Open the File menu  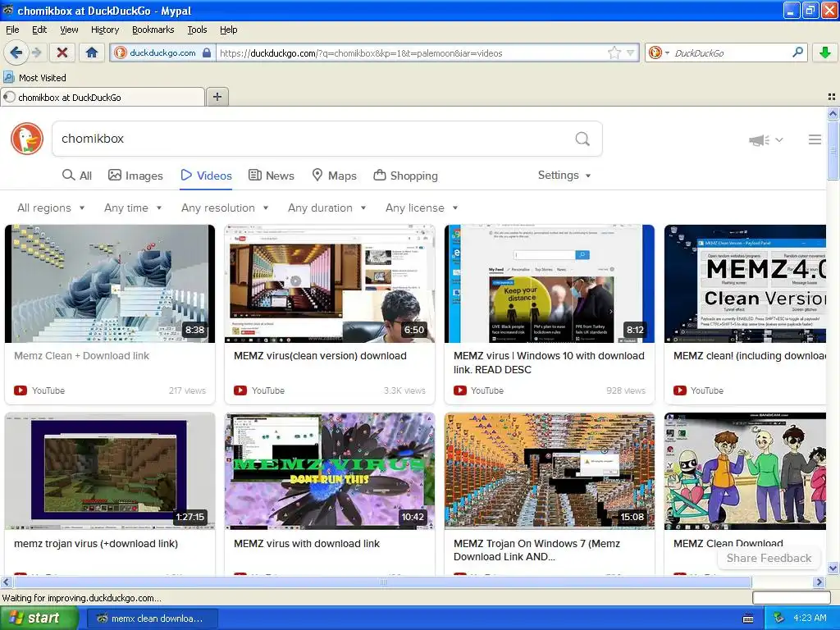12,30
